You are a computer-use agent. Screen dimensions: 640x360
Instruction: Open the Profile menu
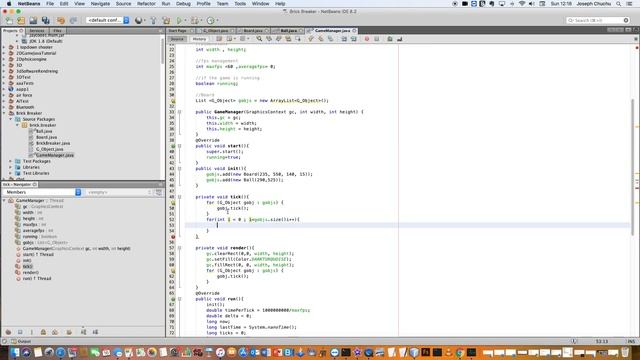[x=204, y=4]
